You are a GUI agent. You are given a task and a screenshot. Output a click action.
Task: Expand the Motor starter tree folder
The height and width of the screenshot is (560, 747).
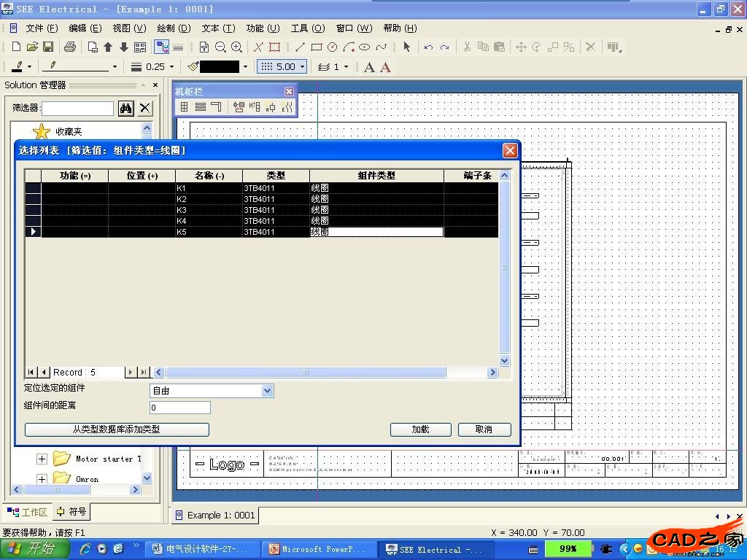42,459
